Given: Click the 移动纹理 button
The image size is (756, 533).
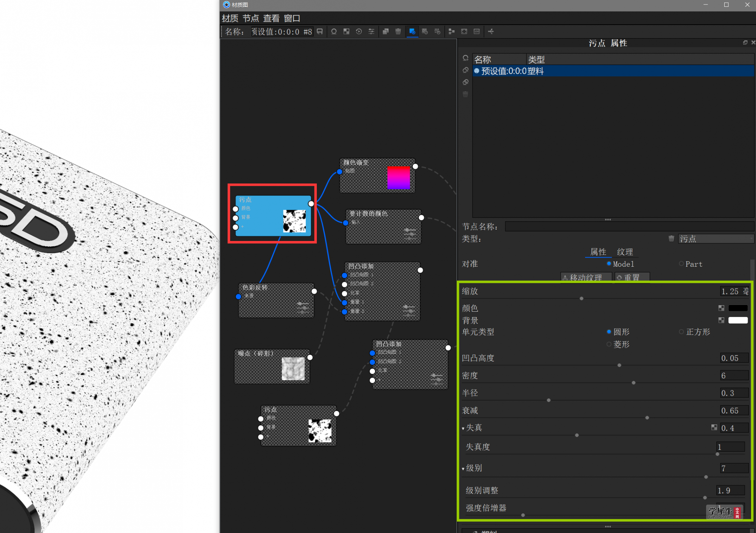Looking at the screenshot, I should pos(586,277).
